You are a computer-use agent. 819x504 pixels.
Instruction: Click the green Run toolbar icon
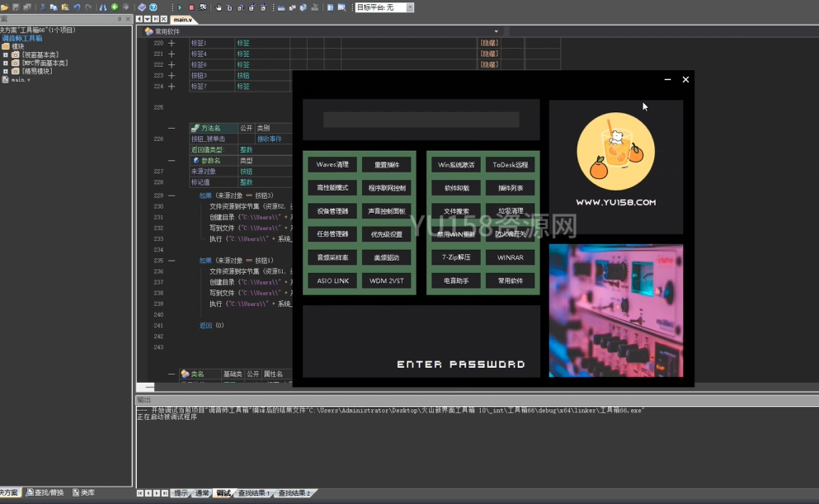pyautogui.click(x=180, y=7)
